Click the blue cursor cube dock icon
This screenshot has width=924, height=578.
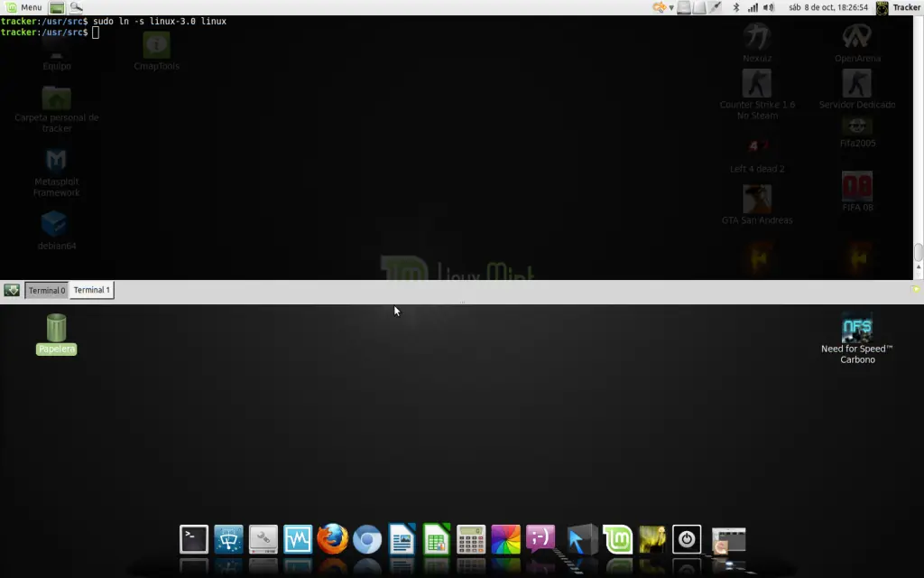(x=582, y=539)
